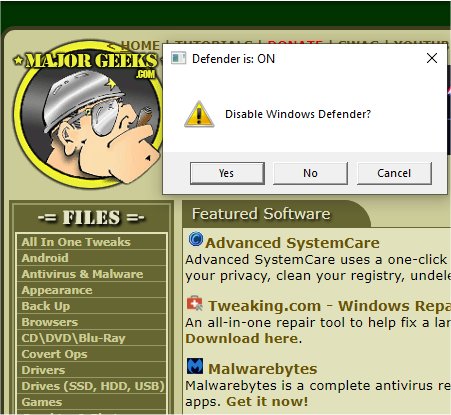Open All In One Tweaks category

[x=91, y=242]
